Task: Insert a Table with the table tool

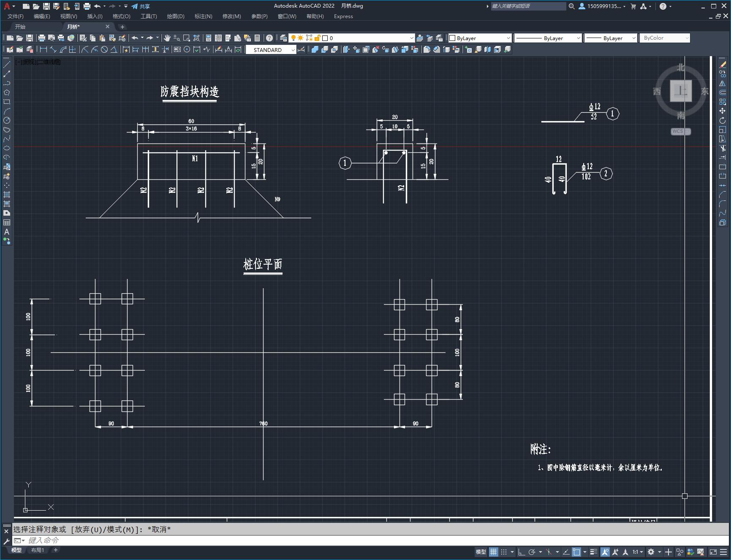Action: point(7,222)
